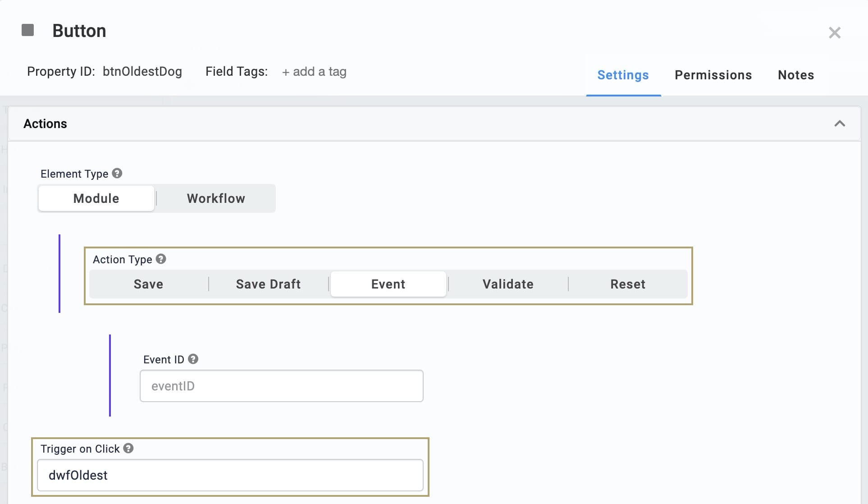Click the Event ID input field
Screen dimensions: 868x504
(x=282, y=386)
